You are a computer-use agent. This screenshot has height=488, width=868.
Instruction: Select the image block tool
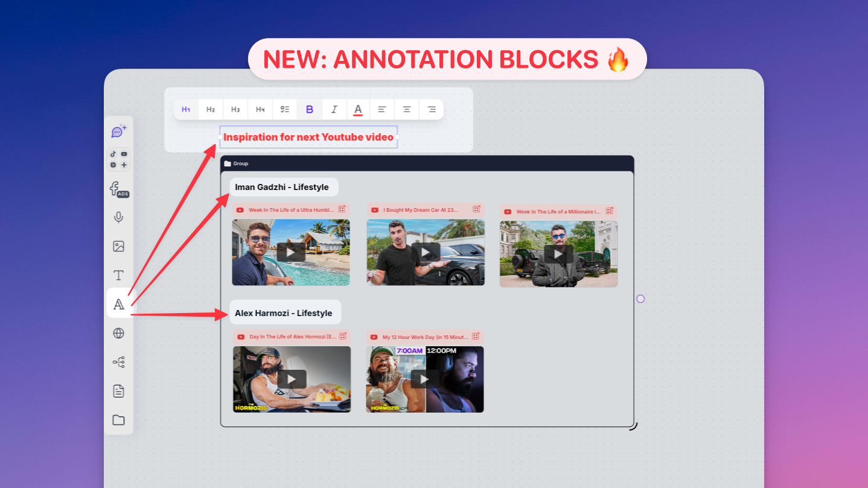(118, 246)
